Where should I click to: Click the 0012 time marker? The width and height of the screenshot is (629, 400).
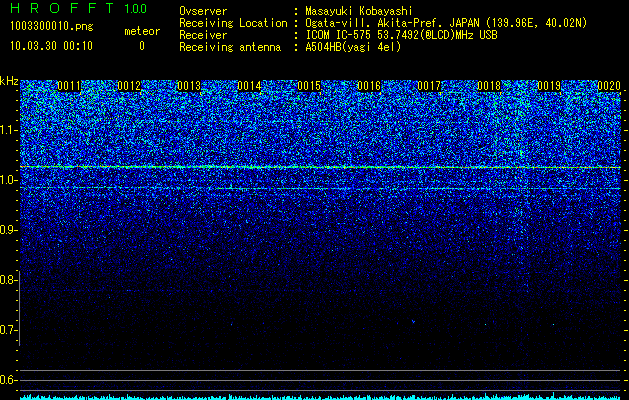click(129, 86)
